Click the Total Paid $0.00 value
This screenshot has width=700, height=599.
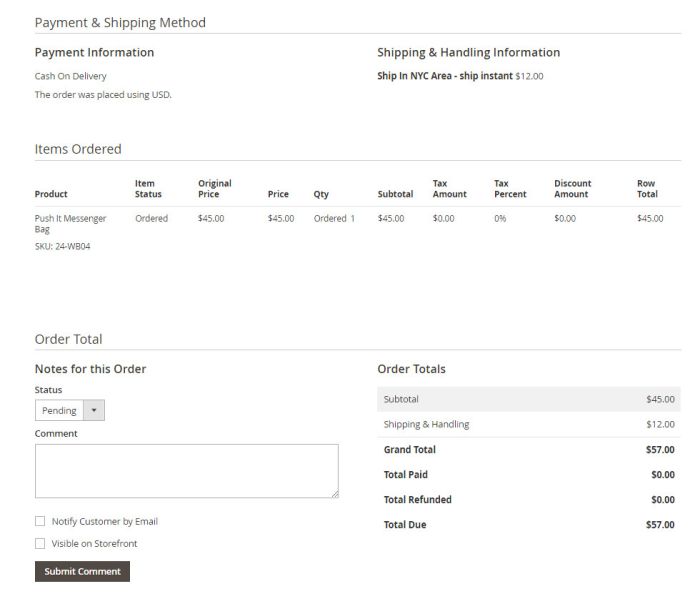tap(662, 474)
